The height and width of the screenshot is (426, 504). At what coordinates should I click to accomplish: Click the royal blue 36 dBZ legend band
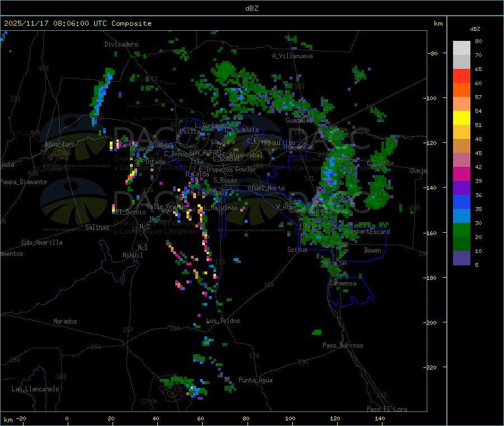tap(461, 202)
